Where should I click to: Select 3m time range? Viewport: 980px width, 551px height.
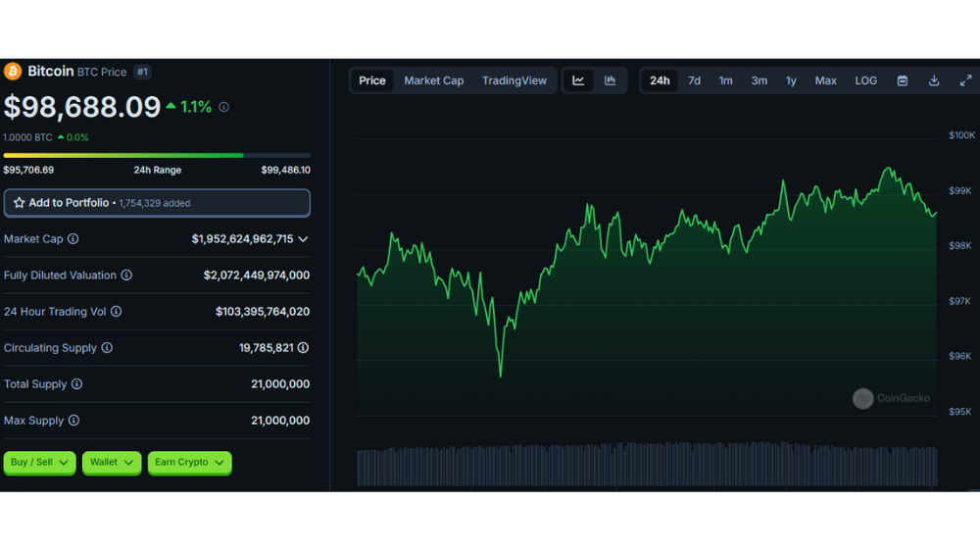coord(759,80)
